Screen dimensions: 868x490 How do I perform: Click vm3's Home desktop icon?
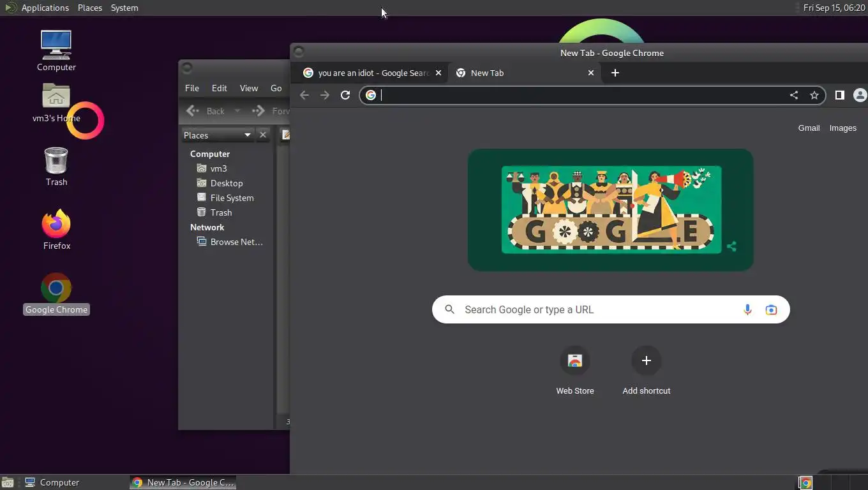pyautogui.click(x=56, y=103)
